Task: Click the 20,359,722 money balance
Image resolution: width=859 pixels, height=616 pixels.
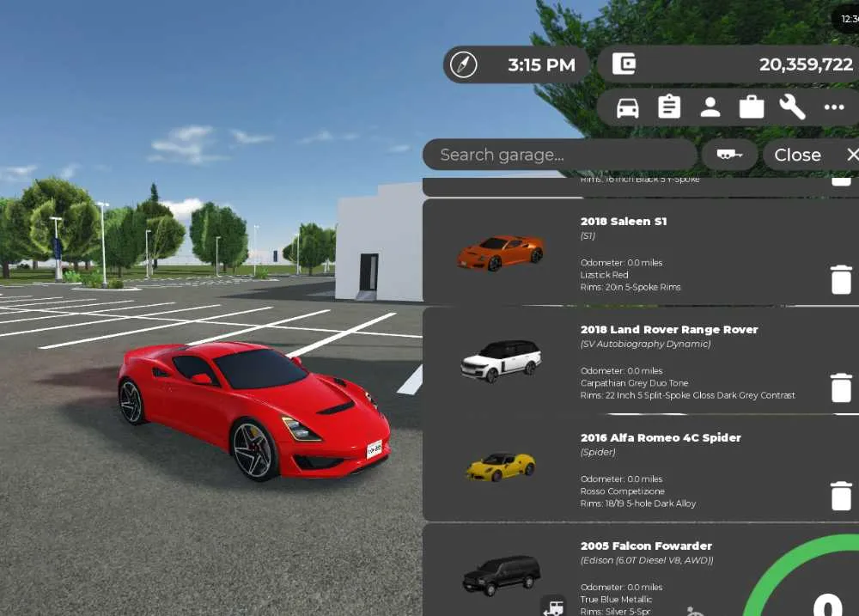Action: [x=806, y=64]
